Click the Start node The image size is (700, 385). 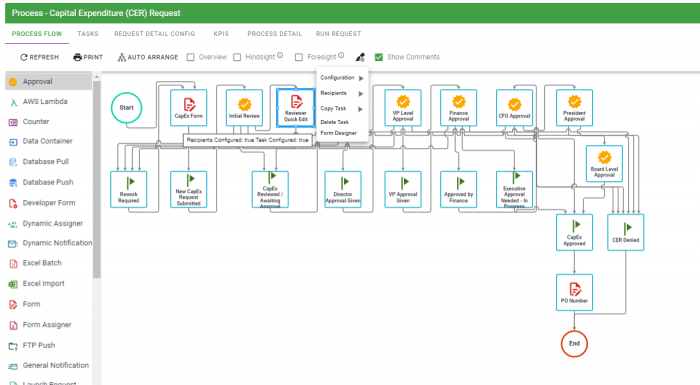coord(126,108)
